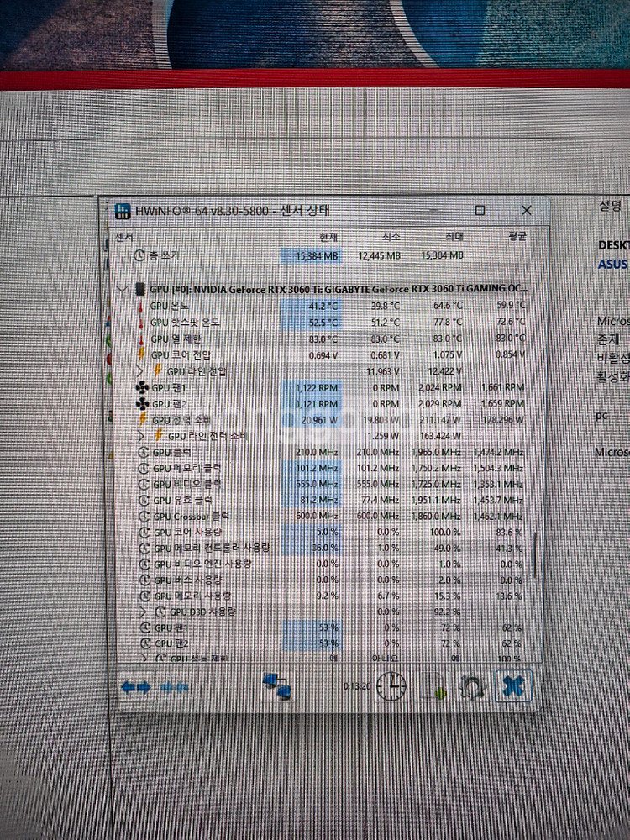Screen dimensions: 630x840
Task: Click the 최대 column header
Action: (x=454, y=237)
